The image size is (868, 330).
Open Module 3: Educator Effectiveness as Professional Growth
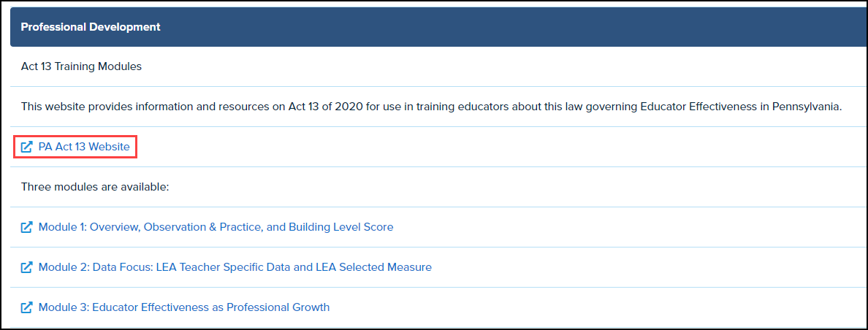tap(183, 307)
